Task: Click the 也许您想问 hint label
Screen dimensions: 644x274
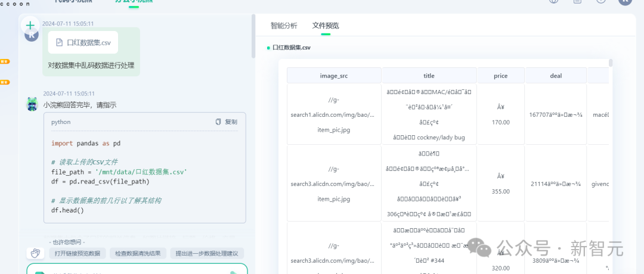Action: pyautogui.click(x=67, y=242)
